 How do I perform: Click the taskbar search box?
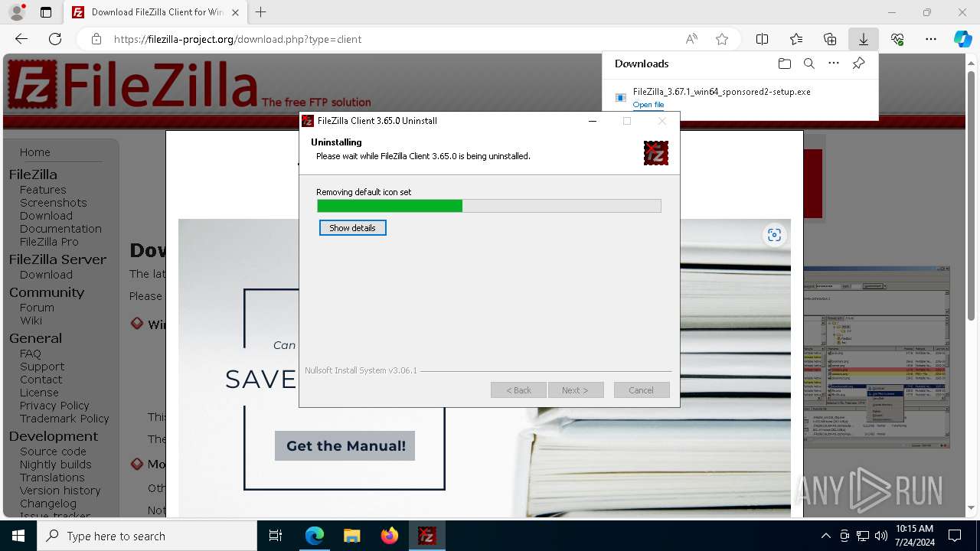coord(147,536)
